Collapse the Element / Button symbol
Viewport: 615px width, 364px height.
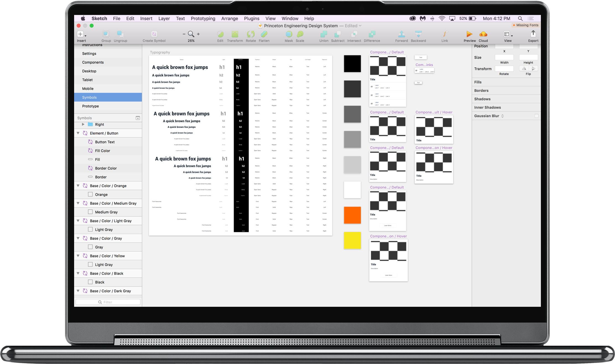(x=78, y=133)
